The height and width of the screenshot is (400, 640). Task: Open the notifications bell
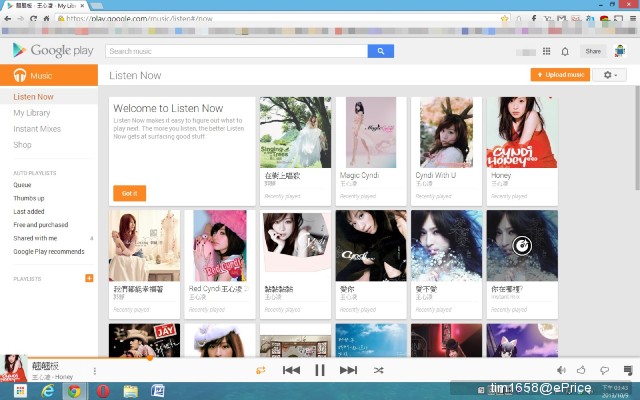pos(565,51)
